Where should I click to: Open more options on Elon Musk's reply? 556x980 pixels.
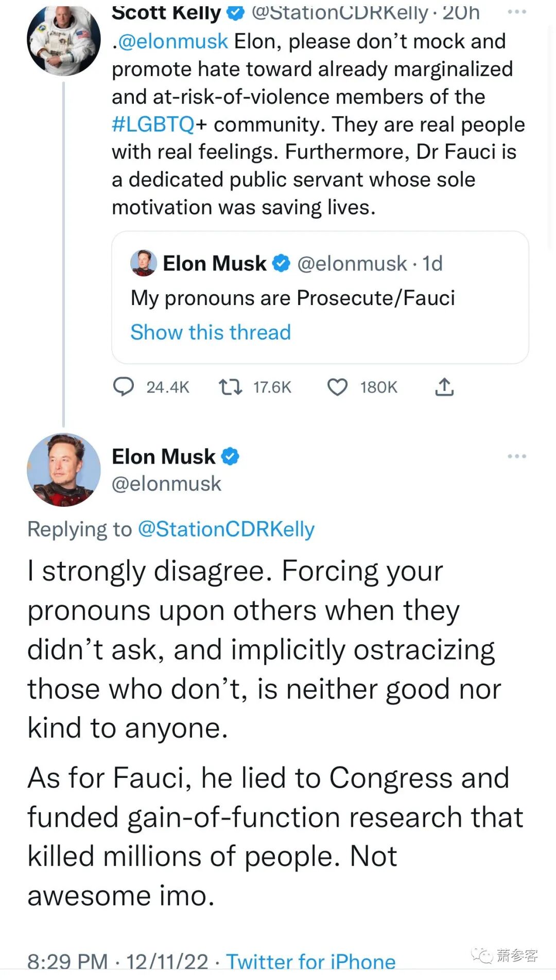point(517,456)
